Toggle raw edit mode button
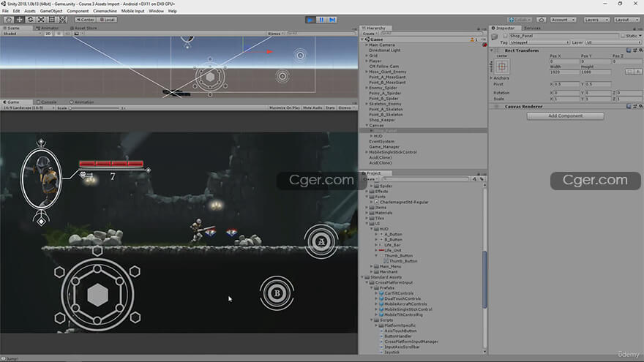Viewport: 644px width, 362px height. (638, 72)
